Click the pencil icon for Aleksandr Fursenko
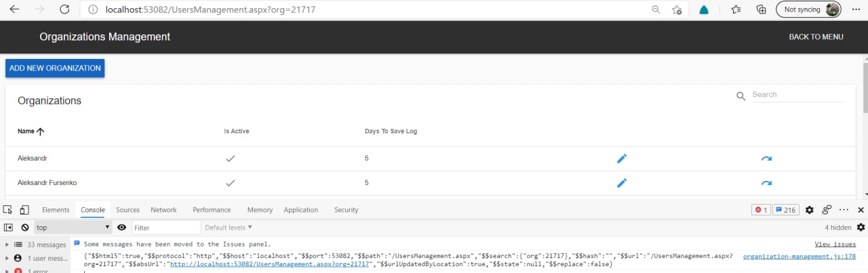 (622, 183)
